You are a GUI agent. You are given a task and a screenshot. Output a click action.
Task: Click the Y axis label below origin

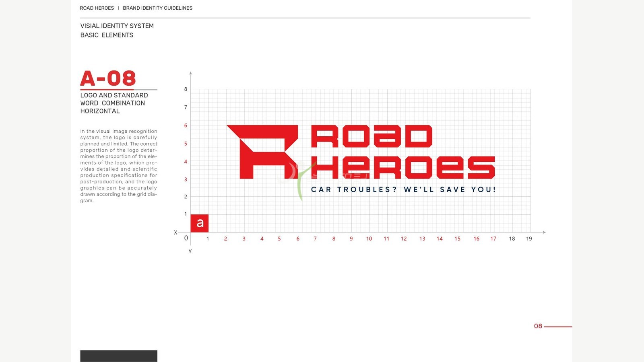point(190,251)
